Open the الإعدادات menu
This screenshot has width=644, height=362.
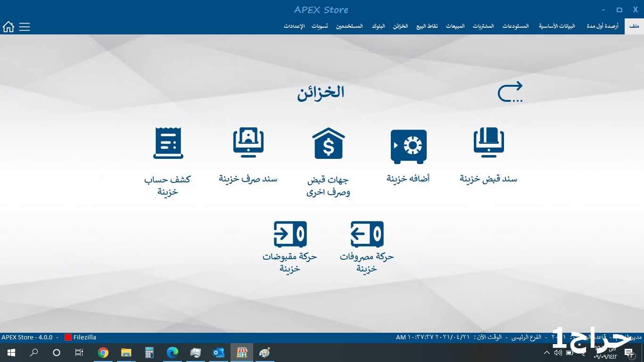click(x=294, y=26)
